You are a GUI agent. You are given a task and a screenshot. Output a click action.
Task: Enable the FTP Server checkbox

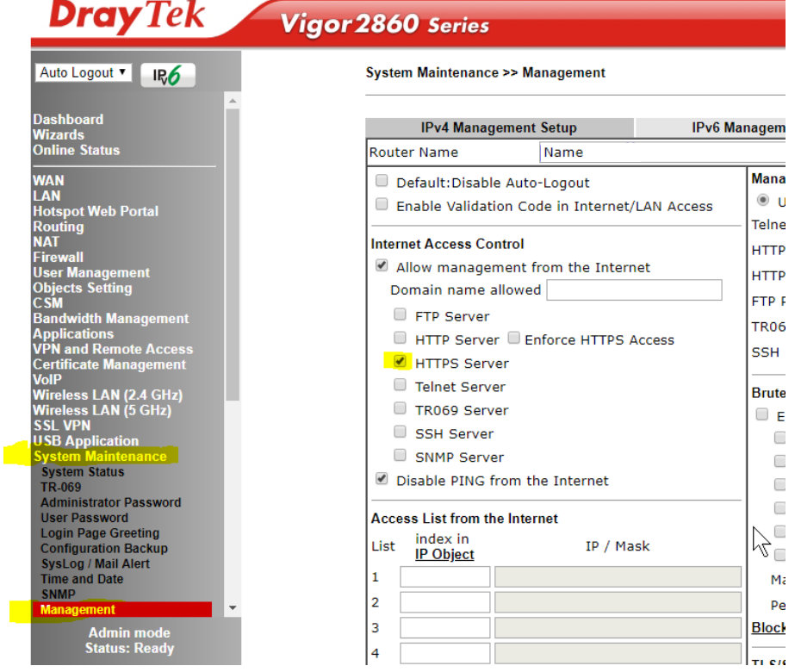(x=400, y=314)
